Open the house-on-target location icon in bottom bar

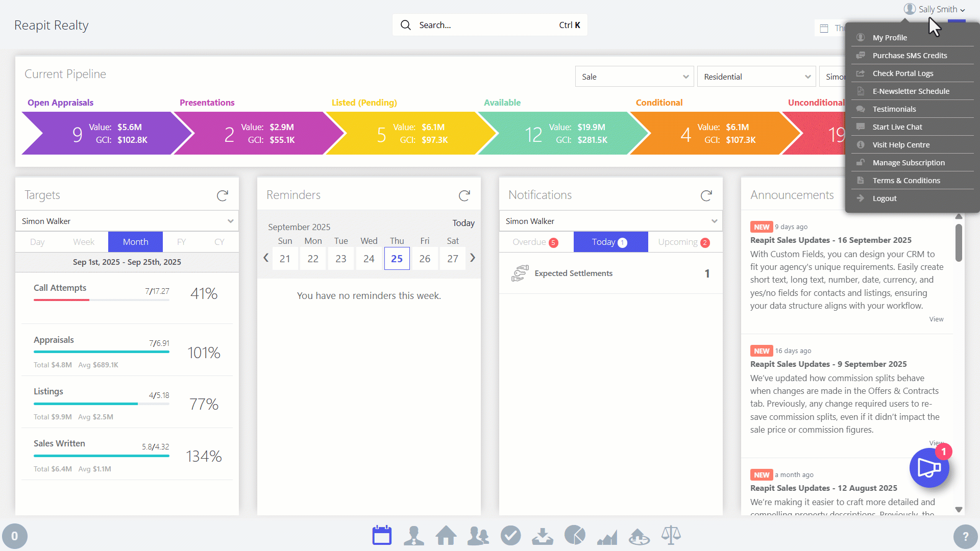pyautogui.click(x=640, y=536)
